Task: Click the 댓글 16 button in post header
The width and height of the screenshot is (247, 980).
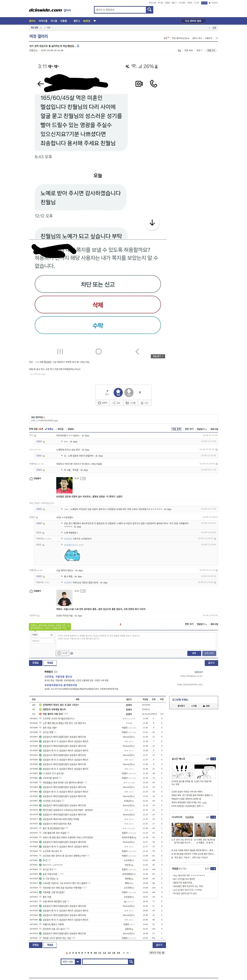Action: point(211,50)
